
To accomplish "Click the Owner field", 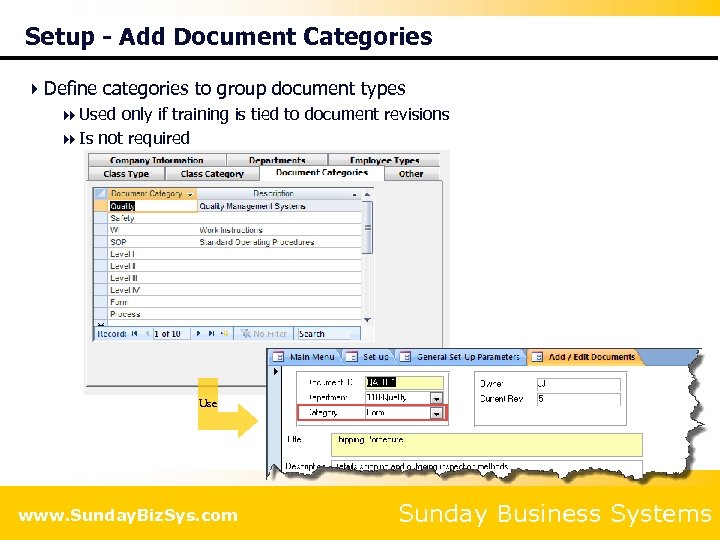I will tap(579, 383).
